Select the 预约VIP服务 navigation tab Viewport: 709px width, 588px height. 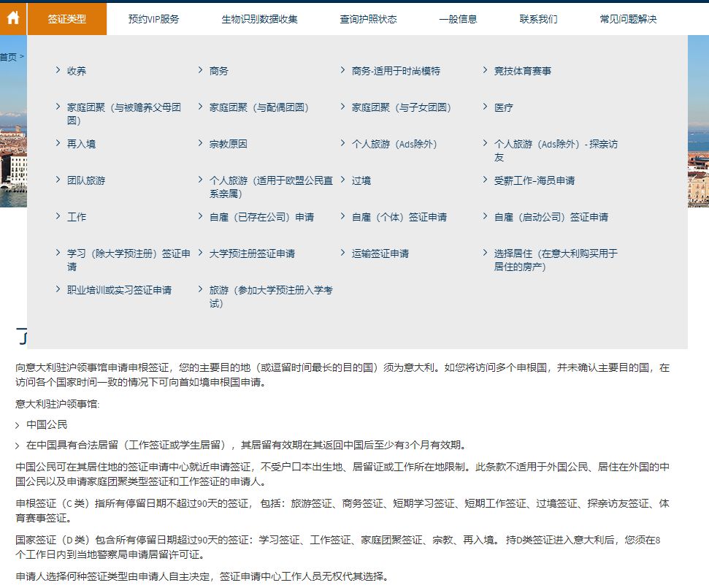155,19
